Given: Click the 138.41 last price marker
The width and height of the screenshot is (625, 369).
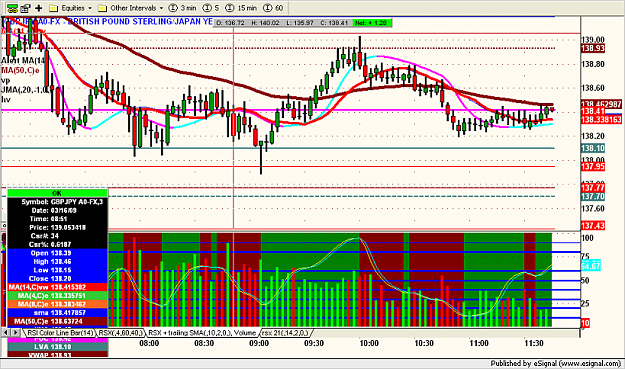Looking at the screenshot, I should point(593,111).
